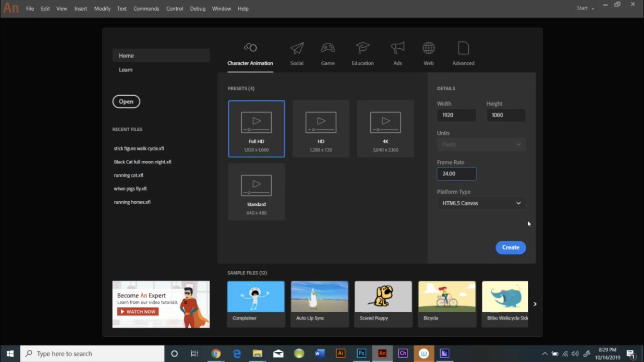Viewport: 644px width, 362px height.
Task: Open recent file stick figure walk cycle.xfl
Action: (139, 149)
